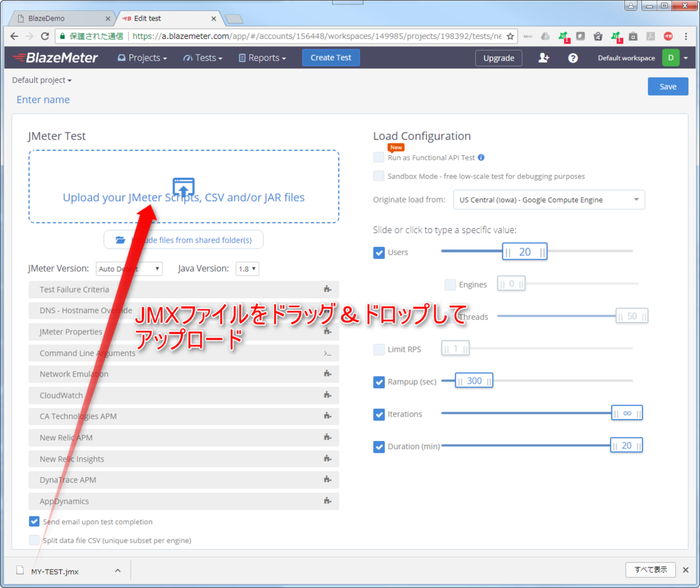Screen dimensions: 700x588
Task: Click the green D account avatar
Action: [x=671, y=57]
